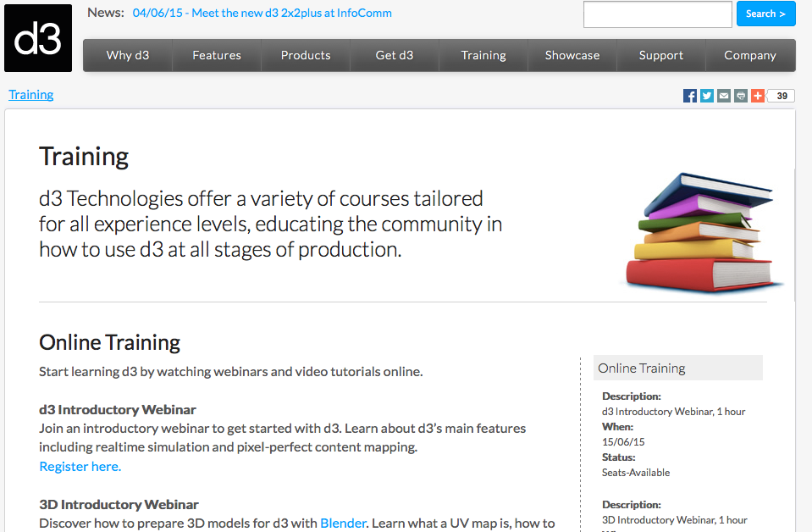Open more sharing options plus icon
Viewport: 812px width, 532px height.
[758, 96]
